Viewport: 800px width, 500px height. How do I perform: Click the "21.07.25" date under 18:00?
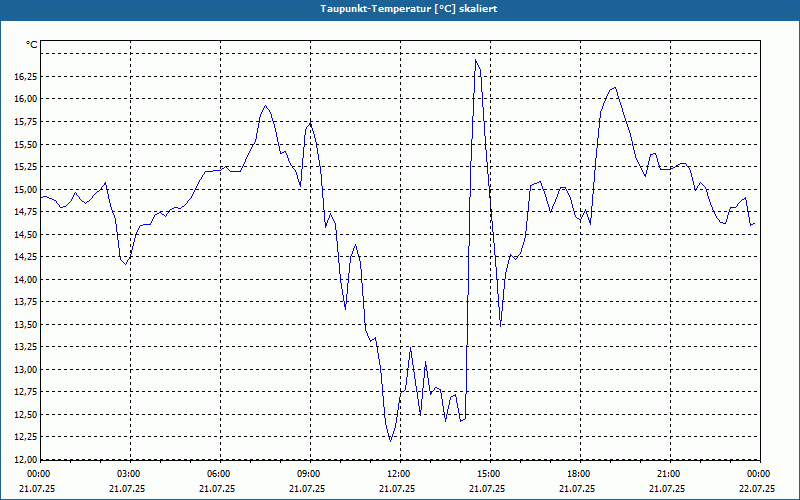click(x=577, y=488)
